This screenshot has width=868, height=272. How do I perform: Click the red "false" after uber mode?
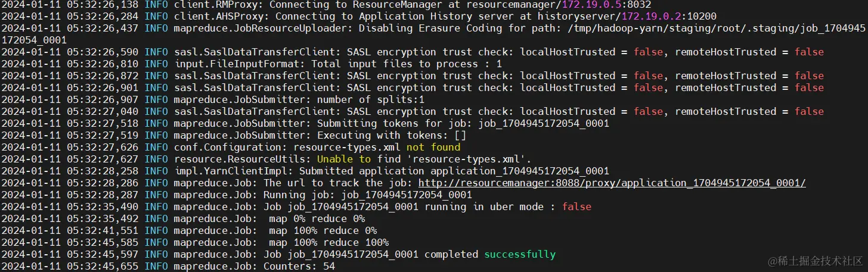(576, 207)
